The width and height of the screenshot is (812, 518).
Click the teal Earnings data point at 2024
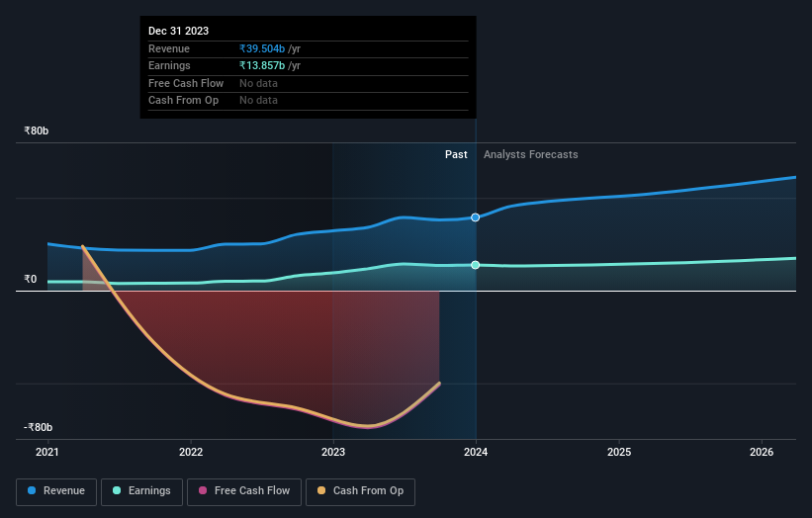click(475, 265)
